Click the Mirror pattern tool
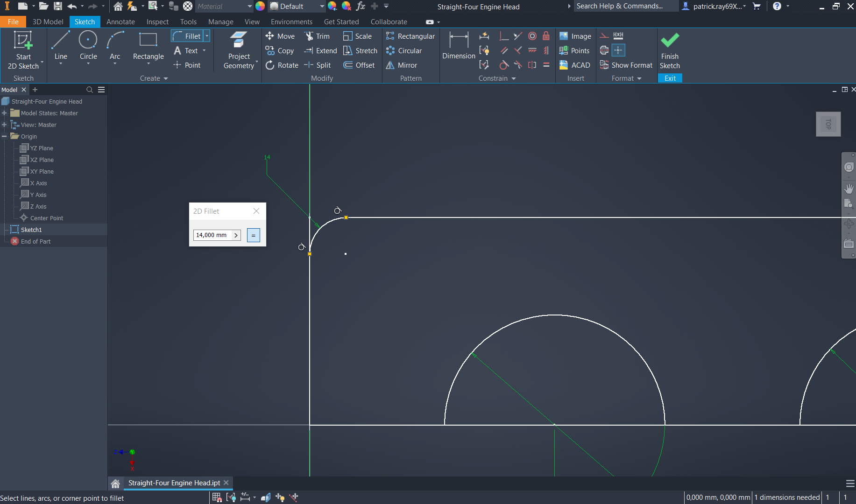 (402, 65)
